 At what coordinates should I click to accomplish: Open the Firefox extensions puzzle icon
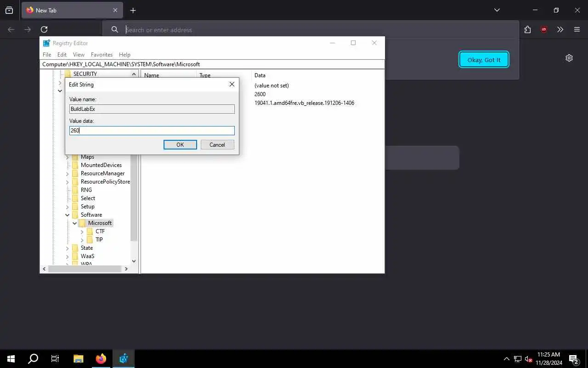click(x=527, y=29)
